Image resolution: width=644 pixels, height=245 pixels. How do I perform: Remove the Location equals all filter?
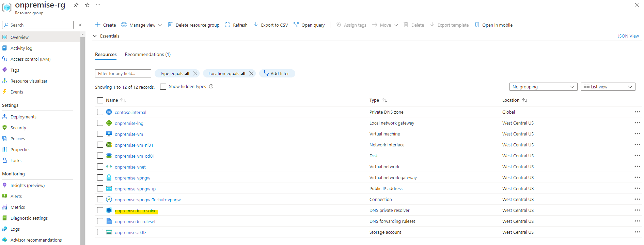coord(251,73)
